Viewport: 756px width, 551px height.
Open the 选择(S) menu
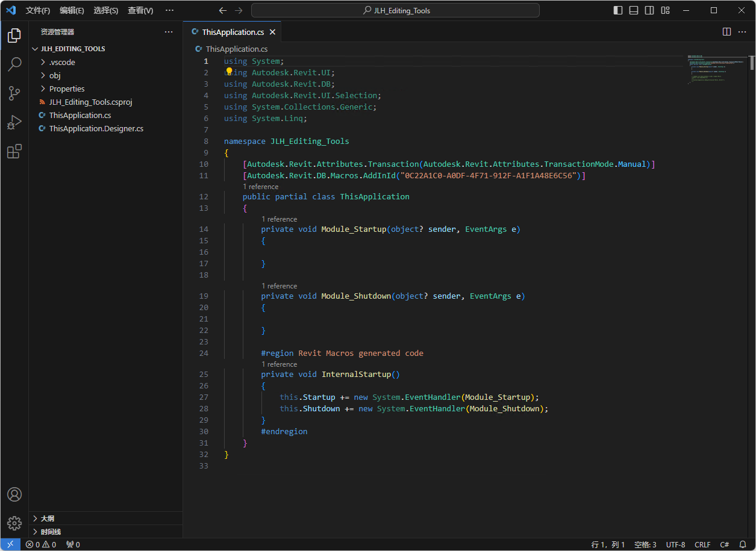[x=106, y=10]
